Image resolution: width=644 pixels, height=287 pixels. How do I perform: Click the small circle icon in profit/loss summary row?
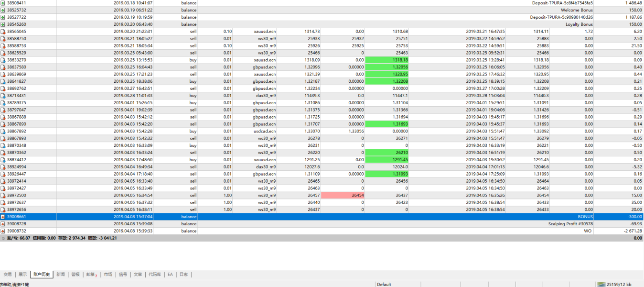coord(3,238)
